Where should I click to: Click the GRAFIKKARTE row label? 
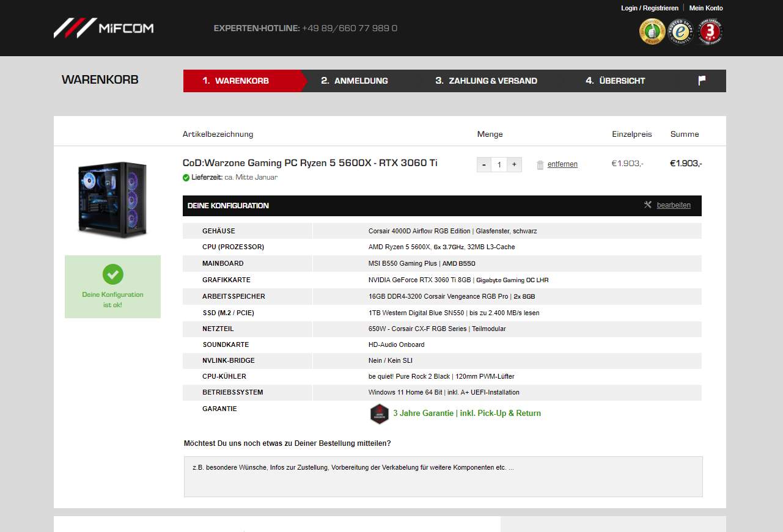tap(225, 280)
